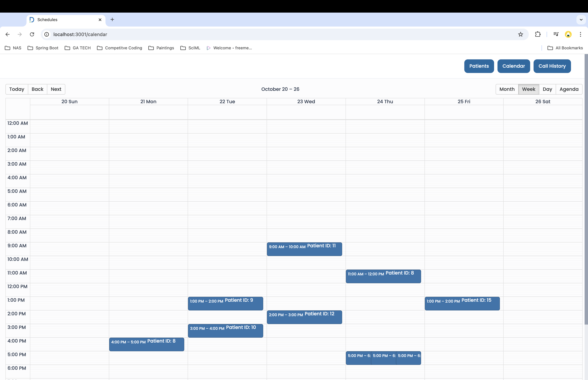
Task: Click the back arrow in browser toolbar
Action: click(x=8, y=34)
